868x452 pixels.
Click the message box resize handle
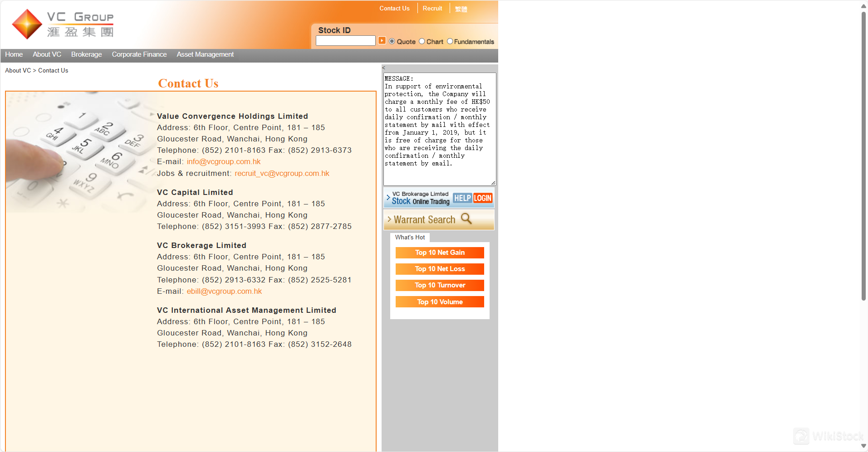click(493, 183)
